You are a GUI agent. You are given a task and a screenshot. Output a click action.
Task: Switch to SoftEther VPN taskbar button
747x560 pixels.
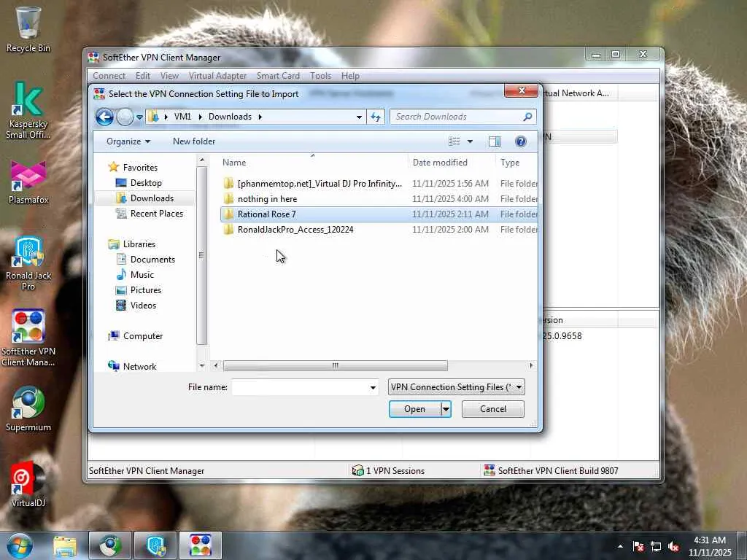click(x=201, y=545)
